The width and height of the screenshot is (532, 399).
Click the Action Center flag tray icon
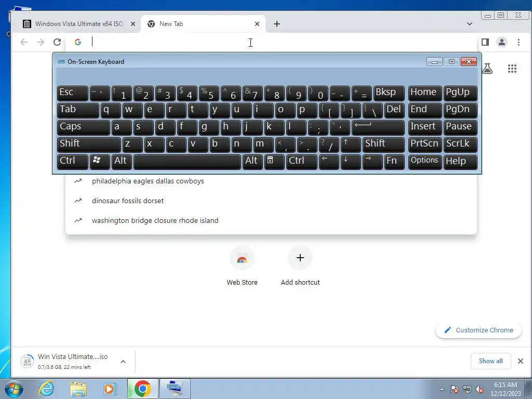coord(454,390)
